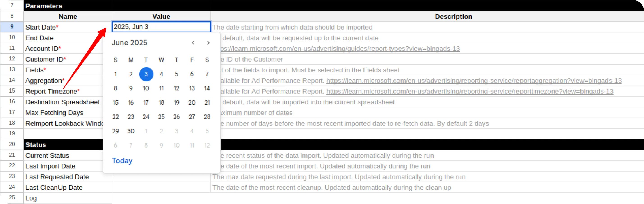Select the highlighted date June 3
Image resolution: width=644 pixels, height=204 pixels.
click(146, 74)
